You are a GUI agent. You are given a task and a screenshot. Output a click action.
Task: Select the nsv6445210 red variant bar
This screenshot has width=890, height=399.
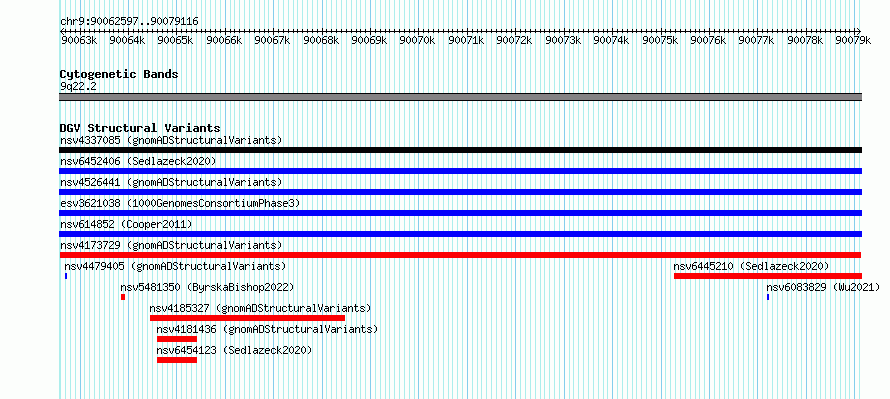pyautogui.click(x=768, y=276)
